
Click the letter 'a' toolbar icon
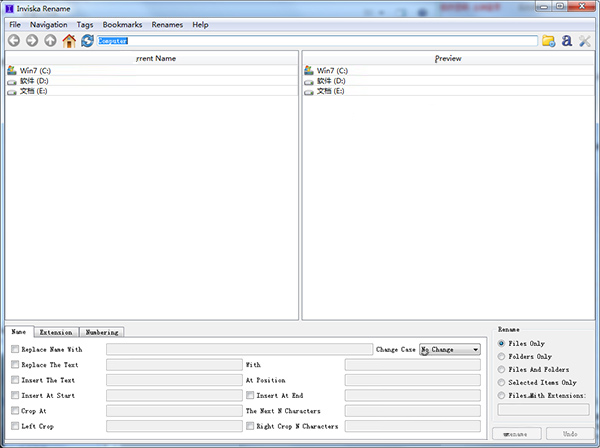[567, 41]
